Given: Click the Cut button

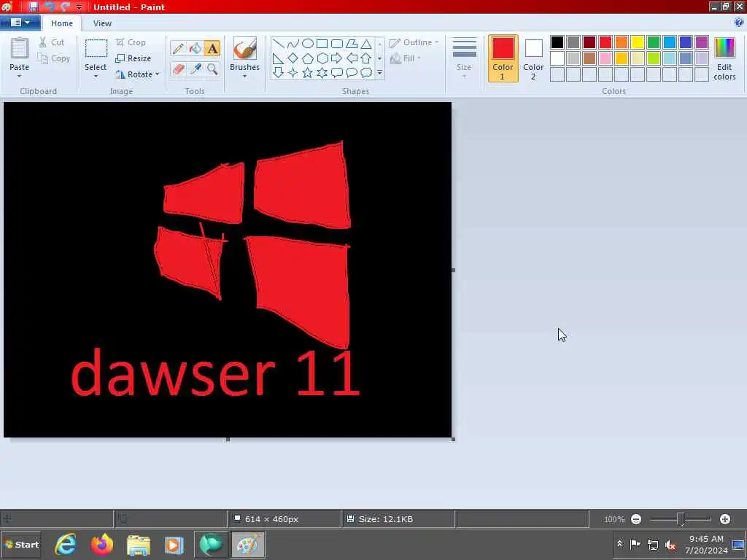Looking at the screenshot, I should 52,42.
